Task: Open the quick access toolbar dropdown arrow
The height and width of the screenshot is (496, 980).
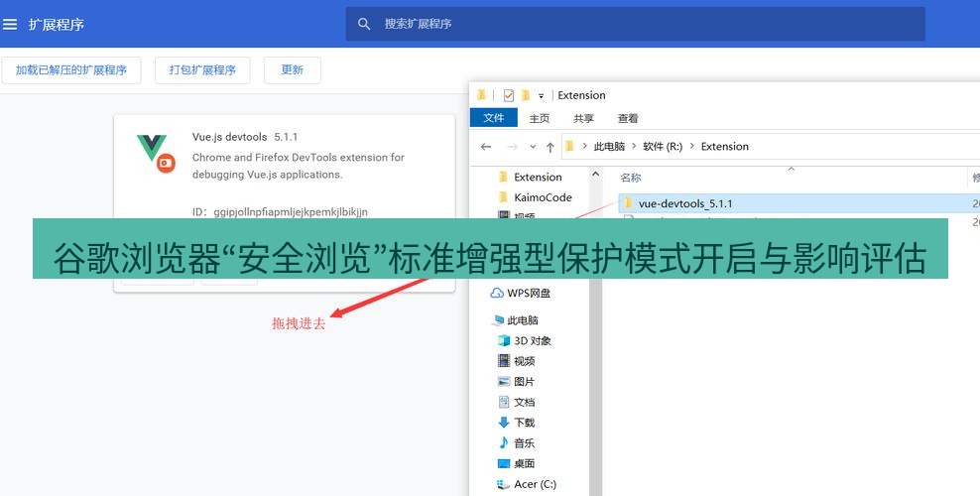Action: pos(541,95)
